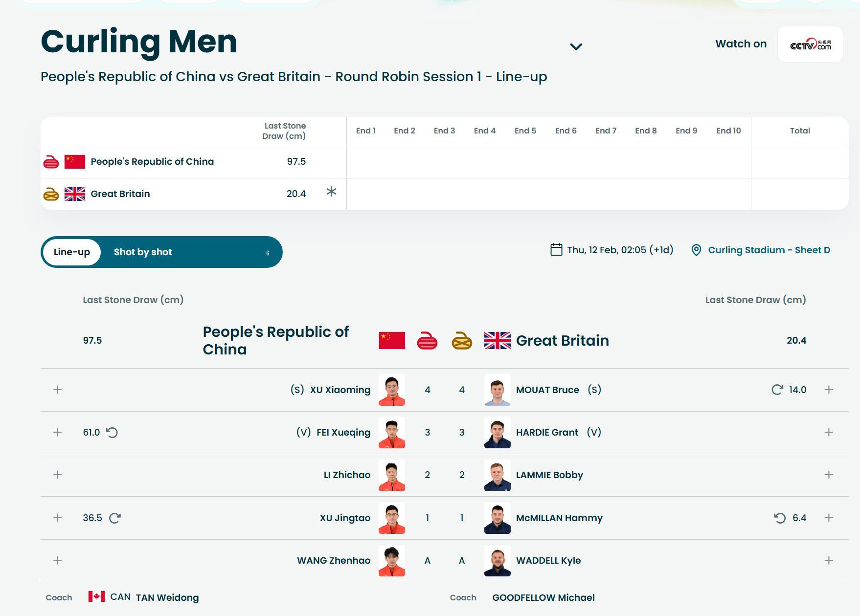Click the 'Thu, 12 Feb, 02:05 (+1d)' date text

pyautogui.click(x=620, y=250)
